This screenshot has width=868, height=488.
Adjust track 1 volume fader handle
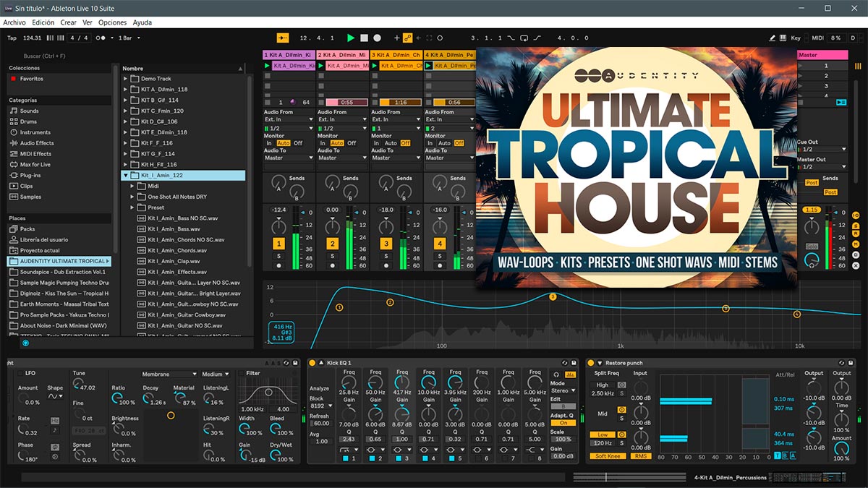tap(303, 213)
